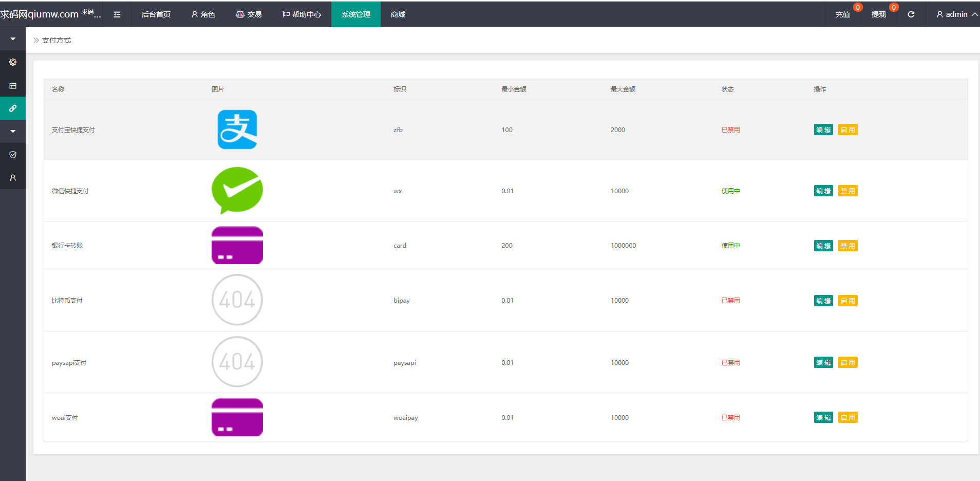Select the highlighted link icon in sidebar
The image size is (980, 481).
click(x=13, y=108)
